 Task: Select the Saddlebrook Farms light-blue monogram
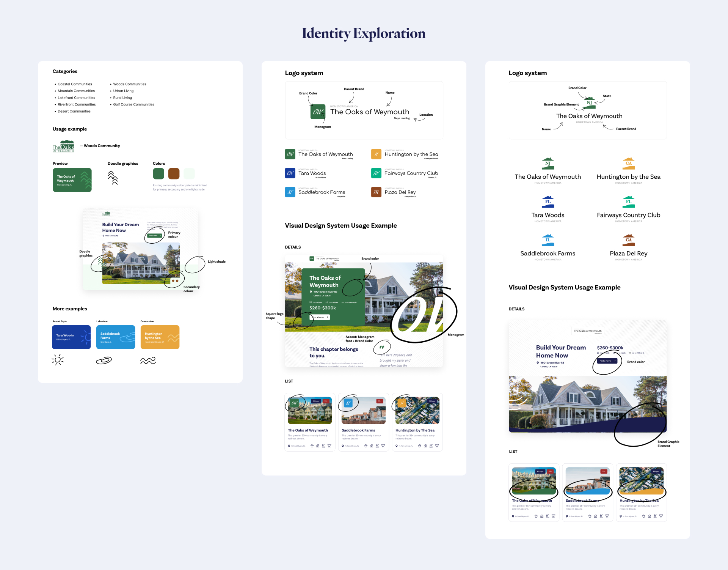pos(290,192)
